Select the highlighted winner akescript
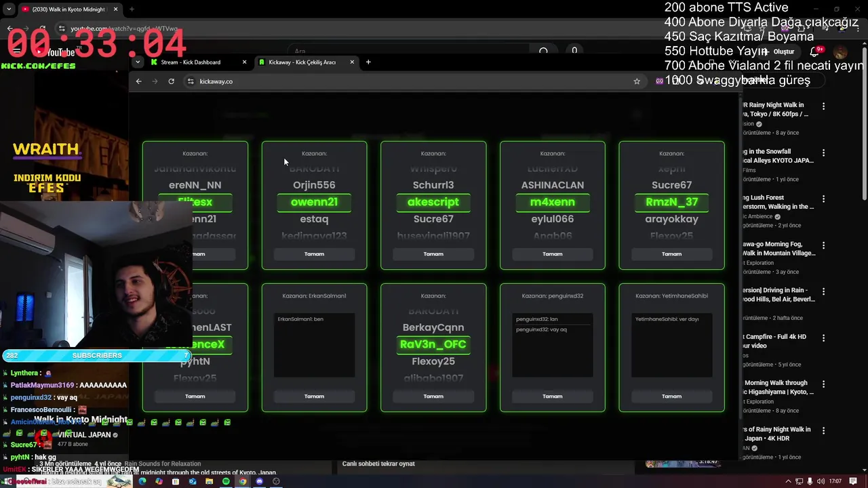Image resolution: width=868 pixels, height=488 pixels. (x=433, y=202)
